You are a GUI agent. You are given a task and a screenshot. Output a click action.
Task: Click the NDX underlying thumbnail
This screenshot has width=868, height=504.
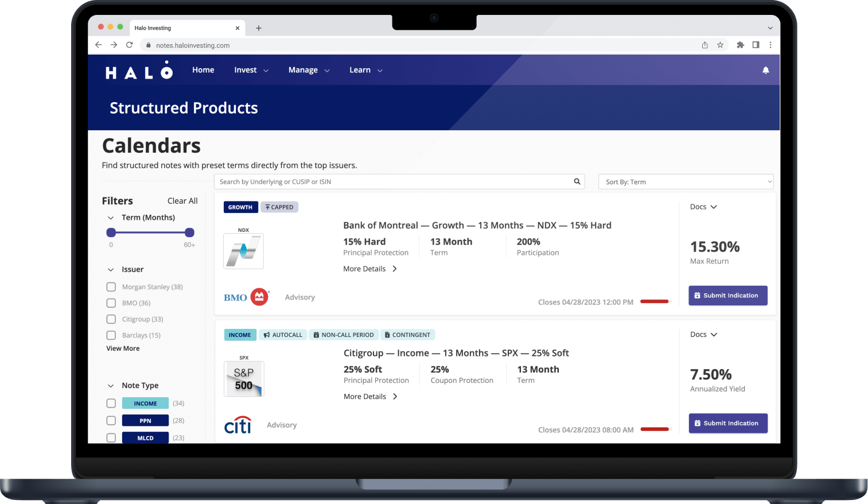tap(243, 251)
